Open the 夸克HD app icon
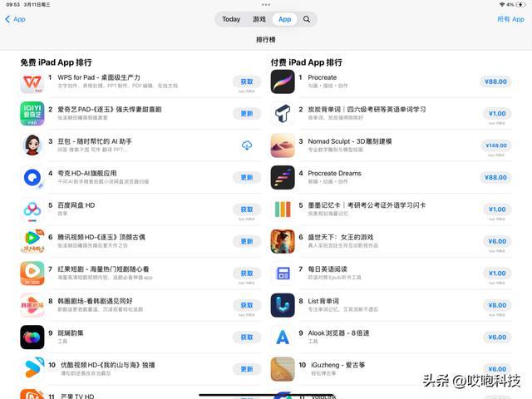The width and height of the screenshot is (532, 399). [x=32, y=177]
